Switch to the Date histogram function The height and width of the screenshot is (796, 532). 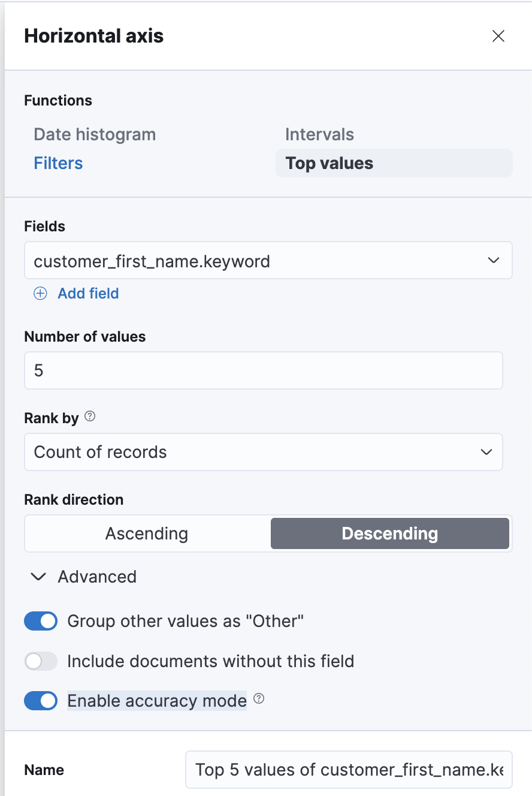94,134
